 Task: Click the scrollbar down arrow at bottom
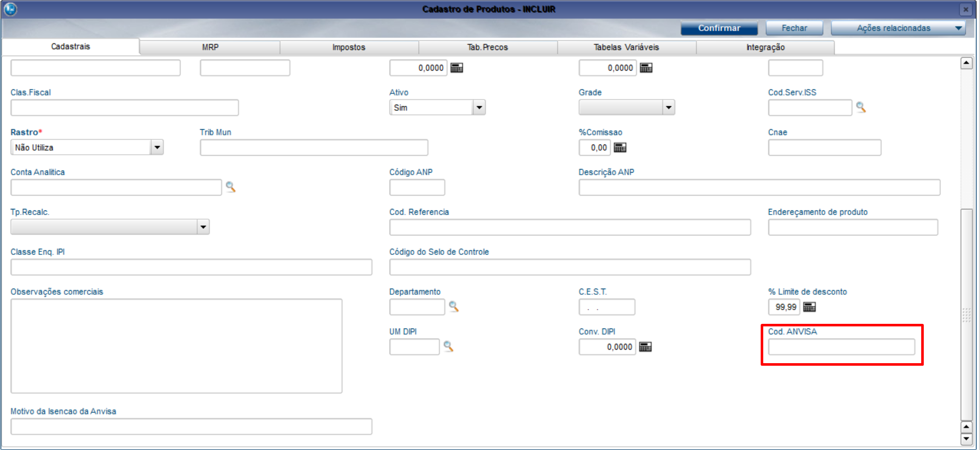pos(966,439)
